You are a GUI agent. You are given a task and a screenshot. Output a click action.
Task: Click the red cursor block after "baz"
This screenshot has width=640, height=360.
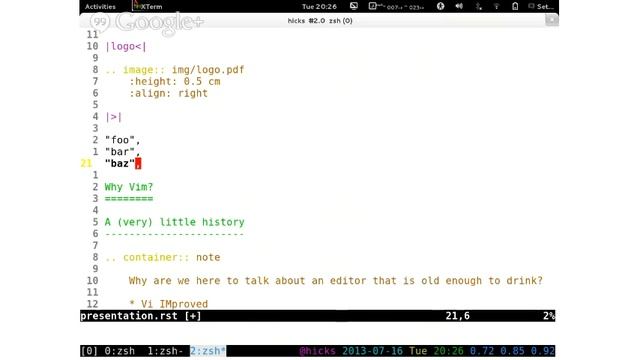(138, 164)
